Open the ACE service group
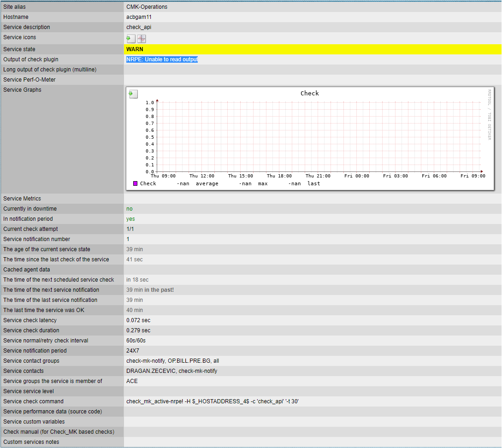The width and height of the screenshot is (502, 448). tap(132, 381)
